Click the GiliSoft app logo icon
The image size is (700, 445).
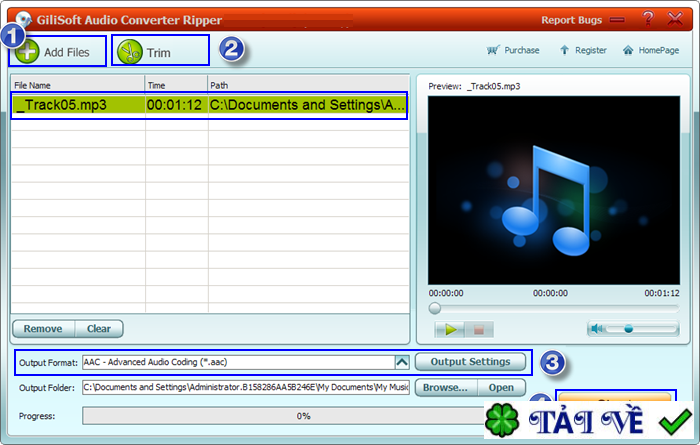click(x=23, y=19)
